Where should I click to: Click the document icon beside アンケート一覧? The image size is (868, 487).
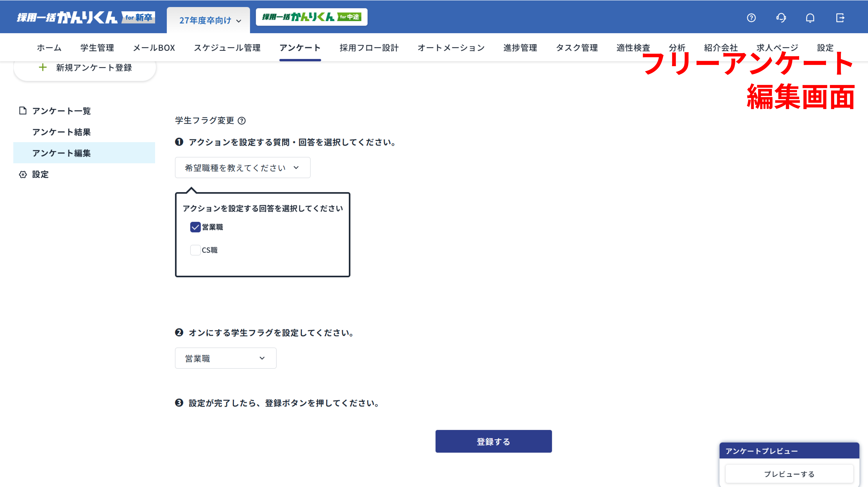23,111
